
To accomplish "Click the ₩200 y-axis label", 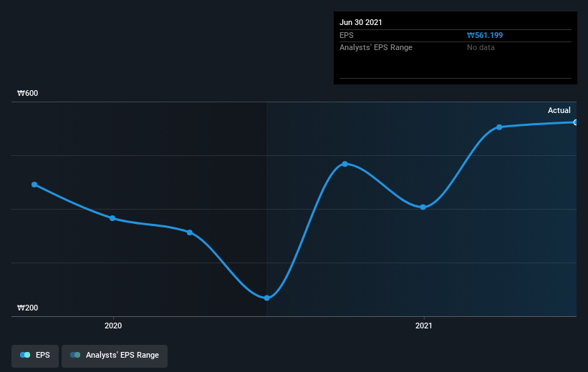I will point(28,308).
